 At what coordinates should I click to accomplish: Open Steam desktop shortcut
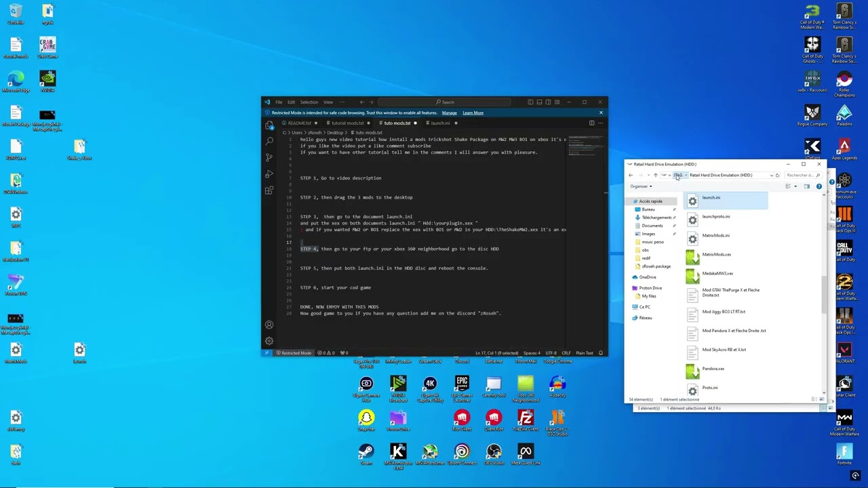(x=366, y=454)
